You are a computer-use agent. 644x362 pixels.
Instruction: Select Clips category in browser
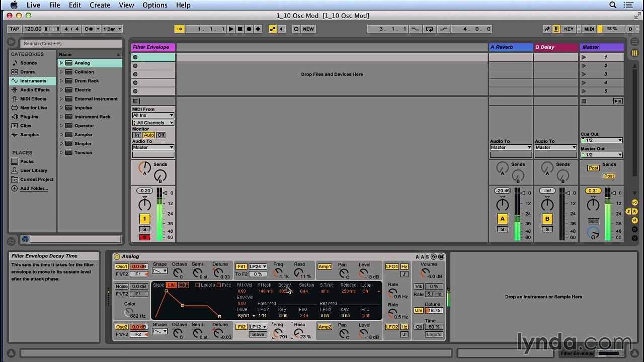coord(26,126)
